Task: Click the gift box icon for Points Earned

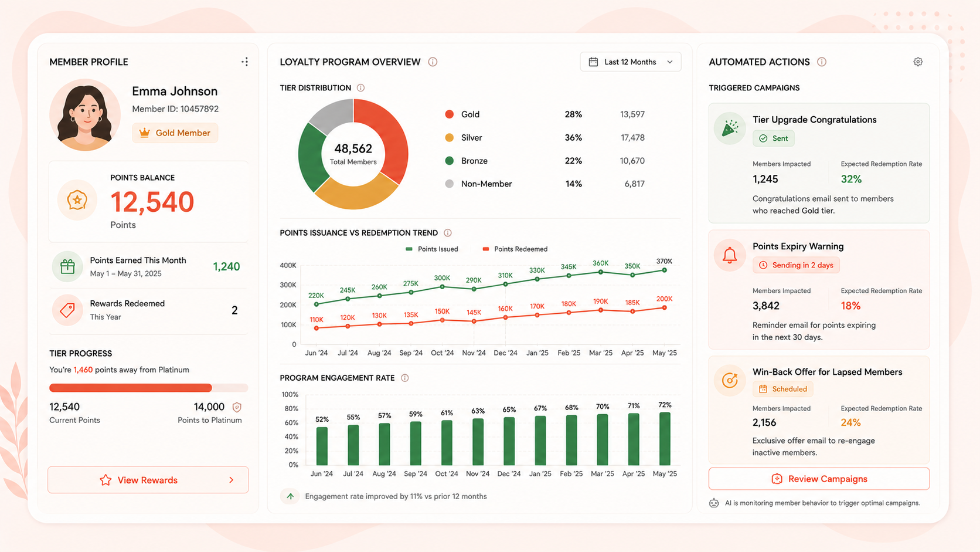Action: pos(67,266)
